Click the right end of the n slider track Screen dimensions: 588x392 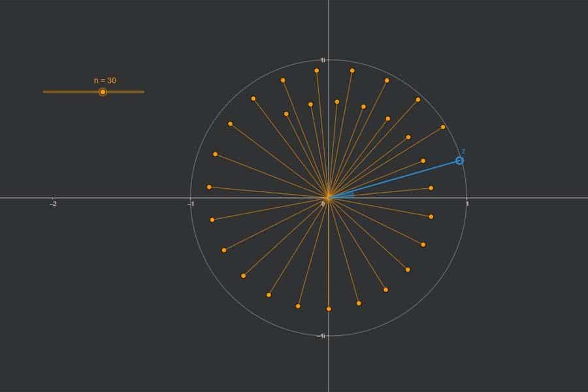click(x=143, y=92)
